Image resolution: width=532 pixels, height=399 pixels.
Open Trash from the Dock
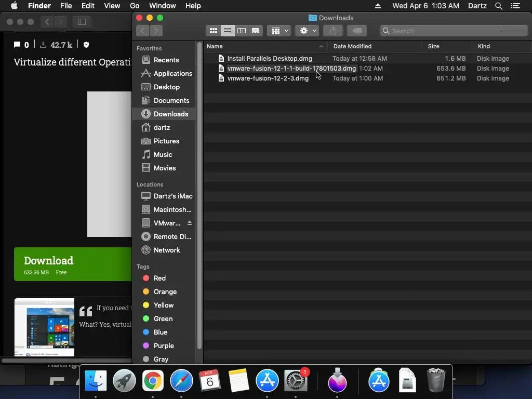coord(436,381)
